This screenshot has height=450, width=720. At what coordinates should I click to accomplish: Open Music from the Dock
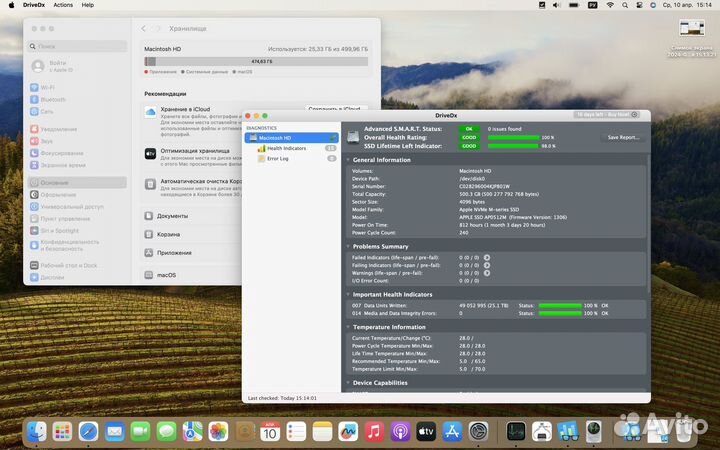[x=374, y=432]
